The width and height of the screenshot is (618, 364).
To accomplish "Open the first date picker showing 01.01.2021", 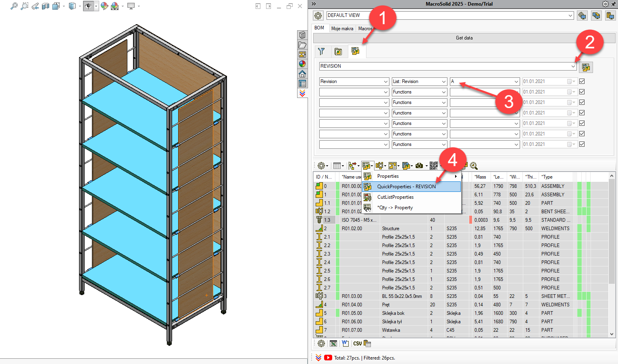I will point(571,81).
